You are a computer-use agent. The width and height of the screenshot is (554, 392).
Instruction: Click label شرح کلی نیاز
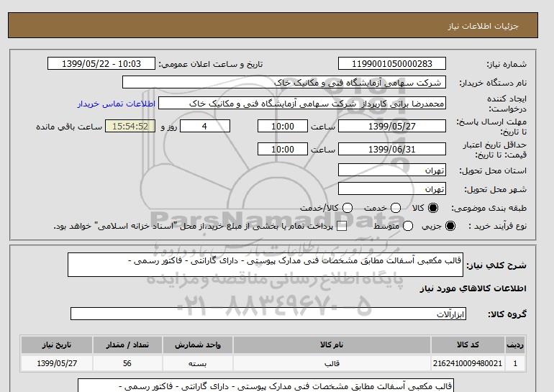[496, 265]
